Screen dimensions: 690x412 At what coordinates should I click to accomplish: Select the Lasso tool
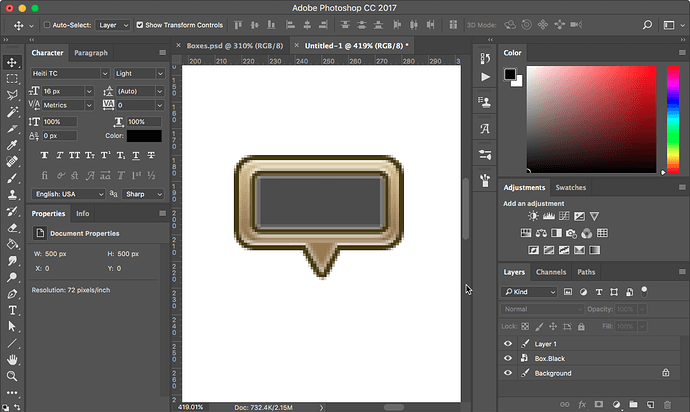tap(12, 95)
